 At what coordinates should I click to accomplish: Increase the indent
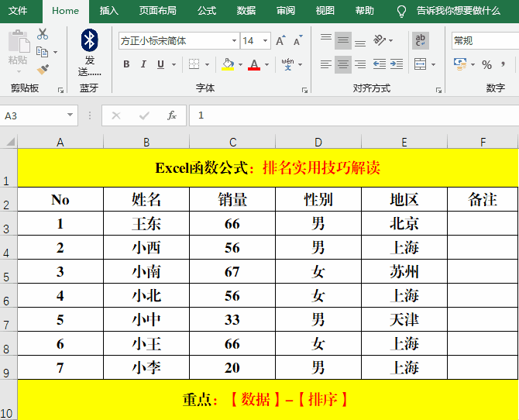point(397,64)
